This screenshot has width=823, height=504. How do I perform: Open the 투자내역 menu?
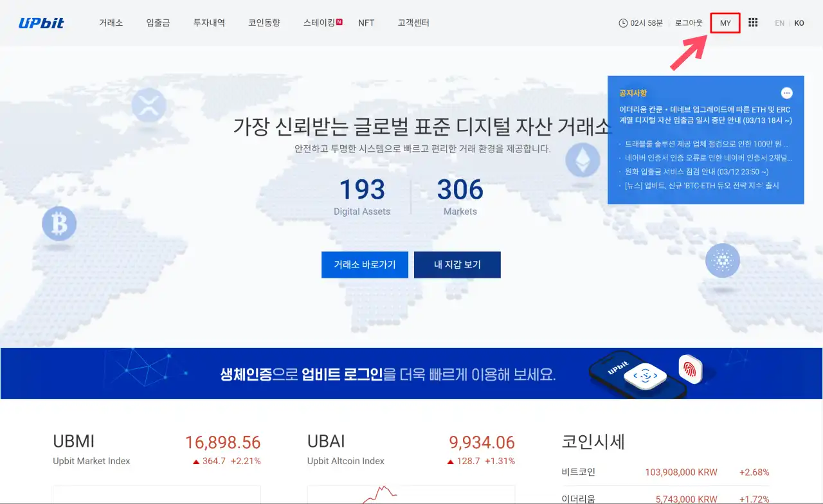[209, 22]
